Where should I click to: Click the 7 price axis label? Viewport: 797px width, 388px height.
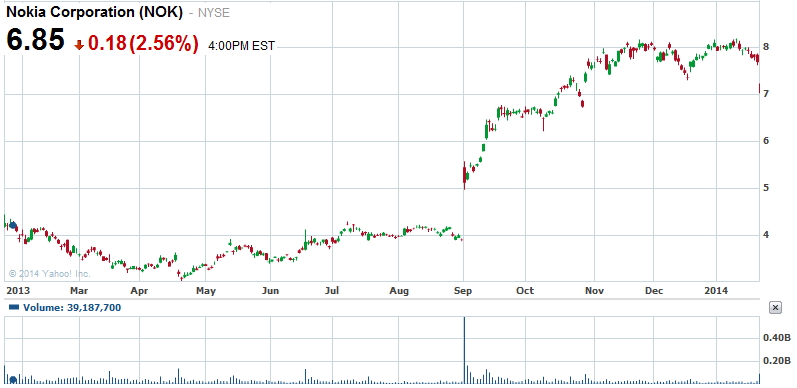[765, 94]
